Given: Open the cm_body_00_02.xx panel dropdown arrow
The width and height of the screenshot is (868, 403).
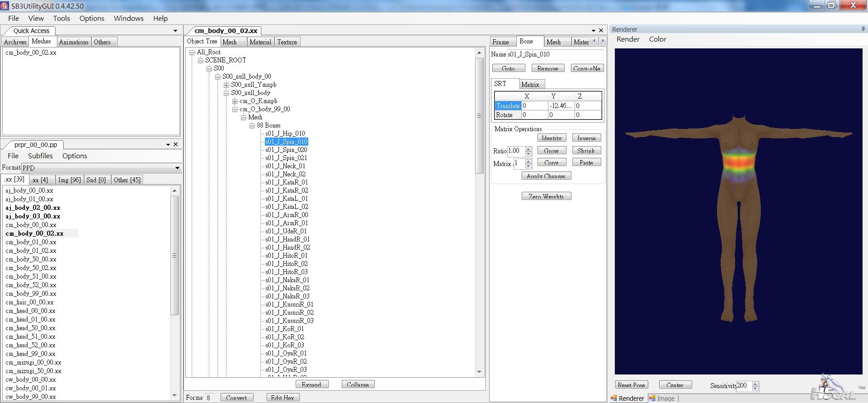Looking at the screenshot, I should 594,31.
